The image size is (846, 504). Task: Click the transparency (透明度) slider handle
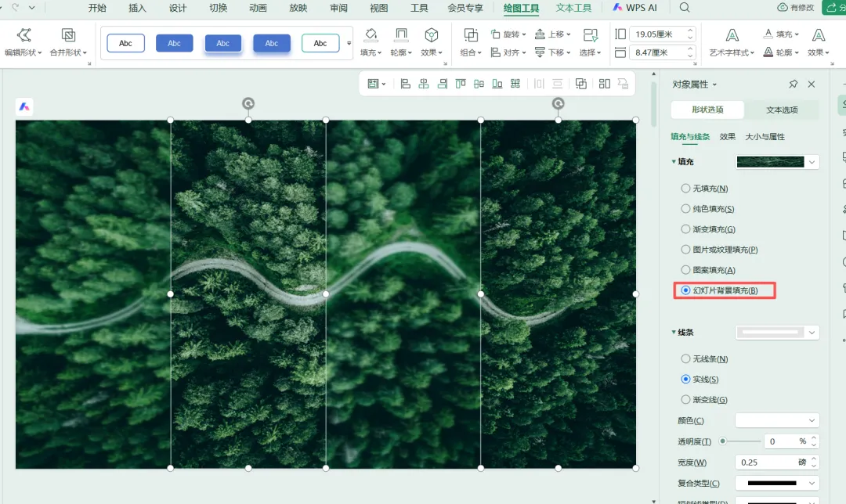point(722,441)
